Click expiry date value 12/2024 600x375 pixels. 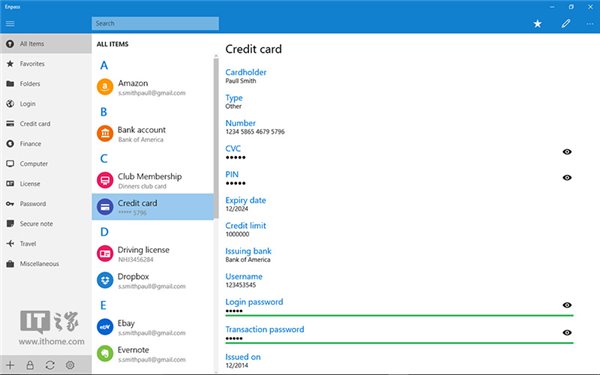pos(236,209)
